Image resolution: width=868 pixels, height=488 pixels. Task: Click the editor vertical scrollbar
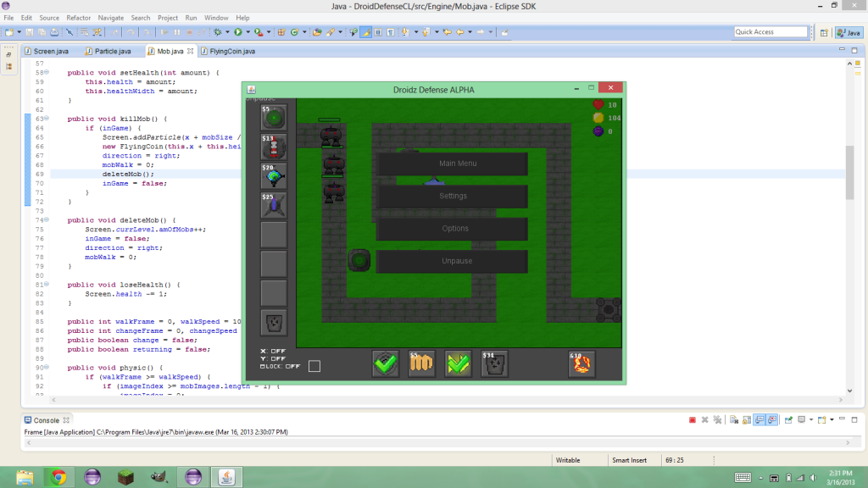tap(849, 171)
